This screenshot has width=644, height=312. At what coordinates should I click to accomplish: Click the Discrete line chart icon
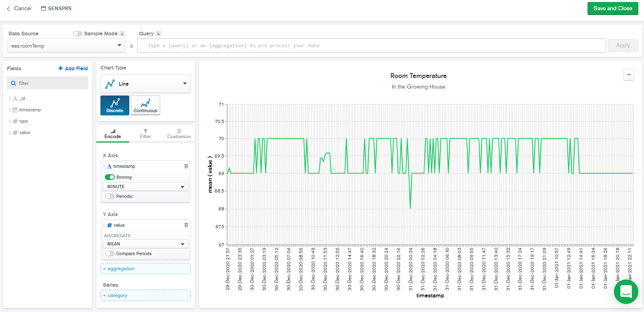115,105
